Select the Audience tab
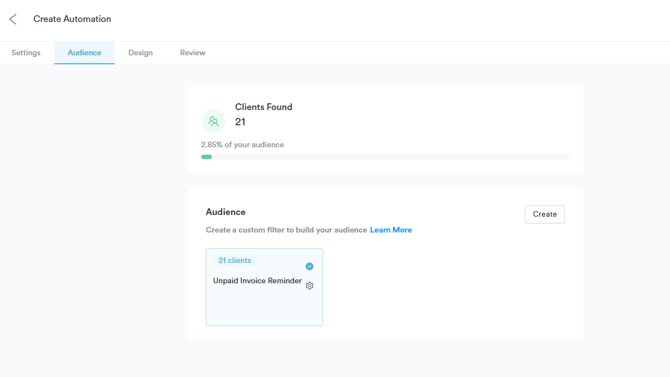 click(x=84, y=53)
